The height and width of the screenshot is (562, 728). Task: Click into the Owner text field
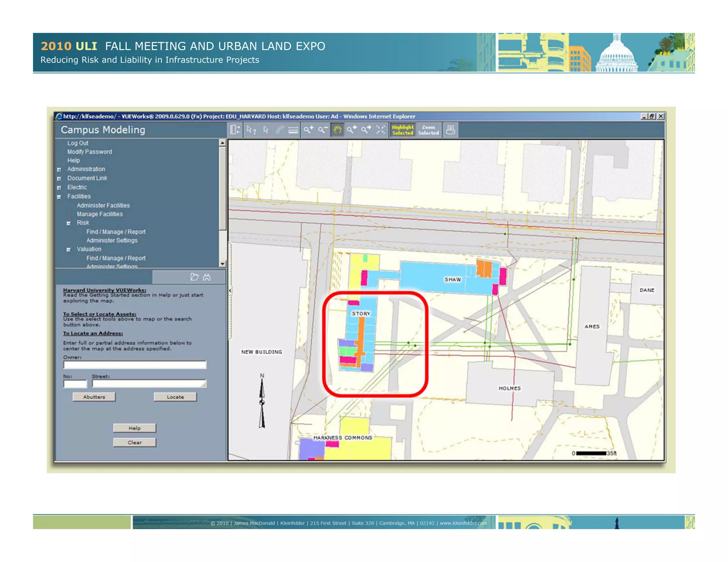pos(135,365)
